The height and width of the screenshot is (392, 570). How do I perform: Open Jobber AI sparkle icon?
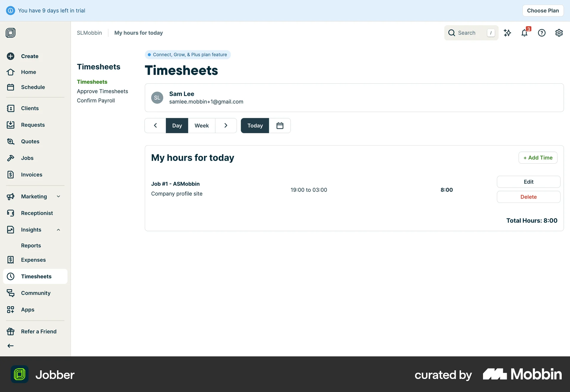coord(507,33)
